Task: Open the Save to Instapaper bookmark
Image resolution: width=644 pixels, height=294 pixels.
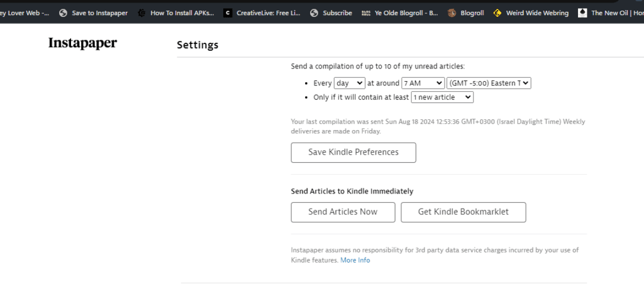Action: point(93,13)
